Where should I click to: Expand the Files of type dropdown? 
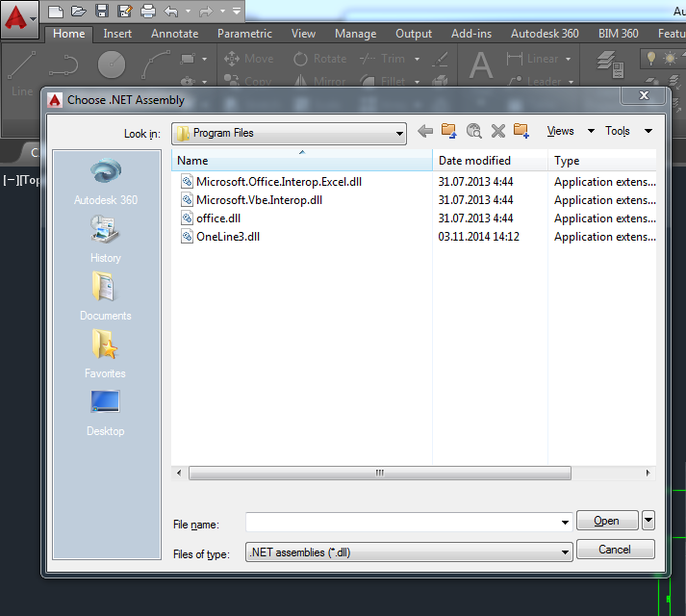pos(565,552)
